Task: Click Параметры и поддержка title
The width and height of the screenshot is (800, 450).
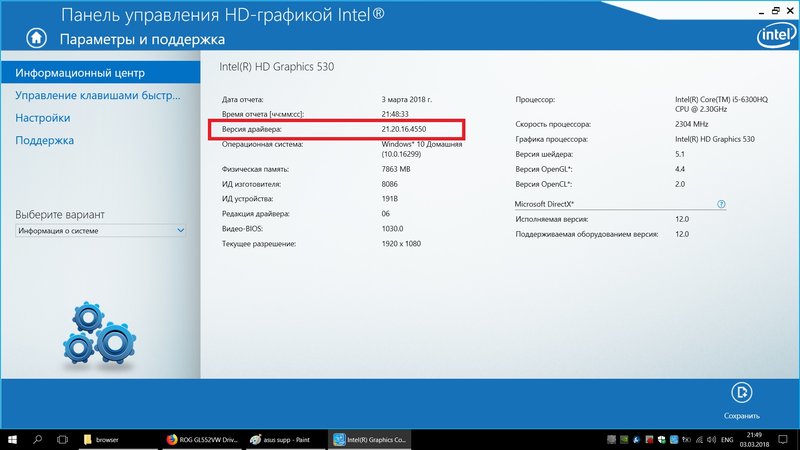Action: point(142,39)
